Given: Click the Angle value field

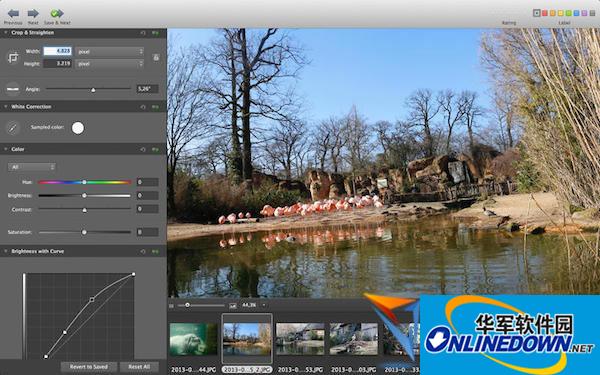Looking at the screenshot, I should (x=147, y=89).
